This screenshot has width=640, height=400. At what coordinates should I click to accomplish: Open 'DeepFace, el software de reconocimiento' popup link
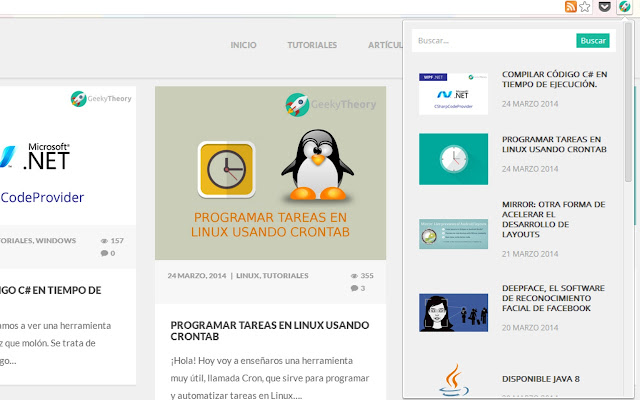(x=553, y=298)
